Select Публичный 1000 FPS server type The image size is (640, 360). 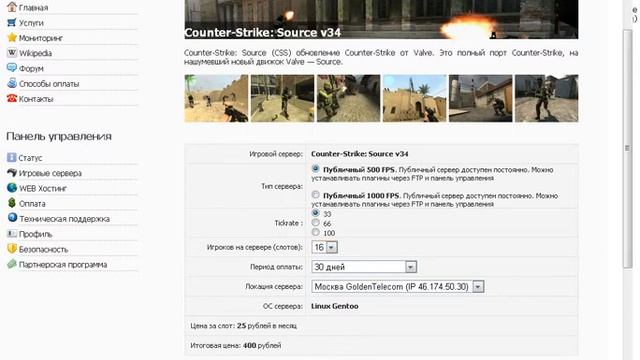[315, 195]
